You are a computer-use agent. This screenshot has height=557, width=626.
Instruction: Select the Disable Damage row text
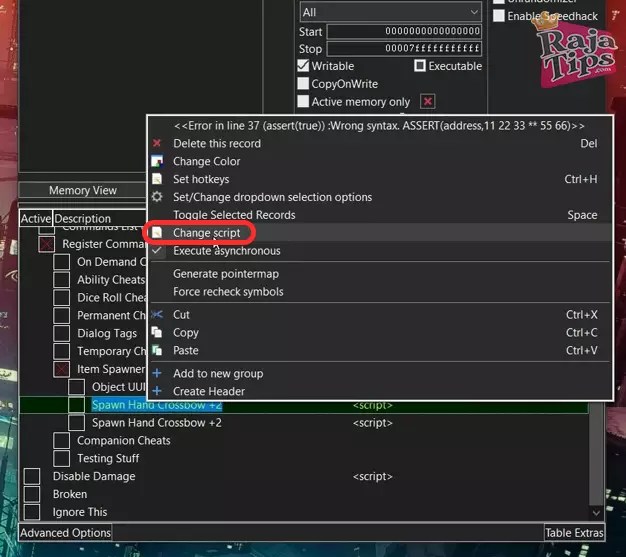(94, 476)
